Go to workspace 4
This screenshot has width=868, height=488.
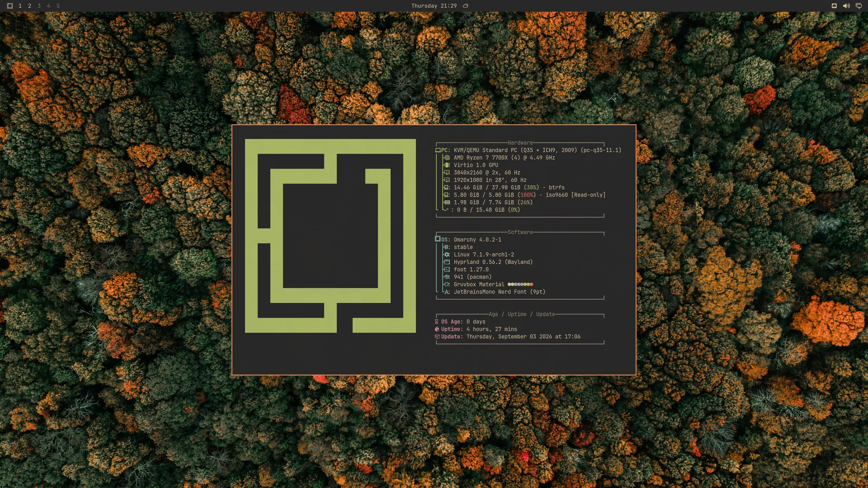point(48,6)
